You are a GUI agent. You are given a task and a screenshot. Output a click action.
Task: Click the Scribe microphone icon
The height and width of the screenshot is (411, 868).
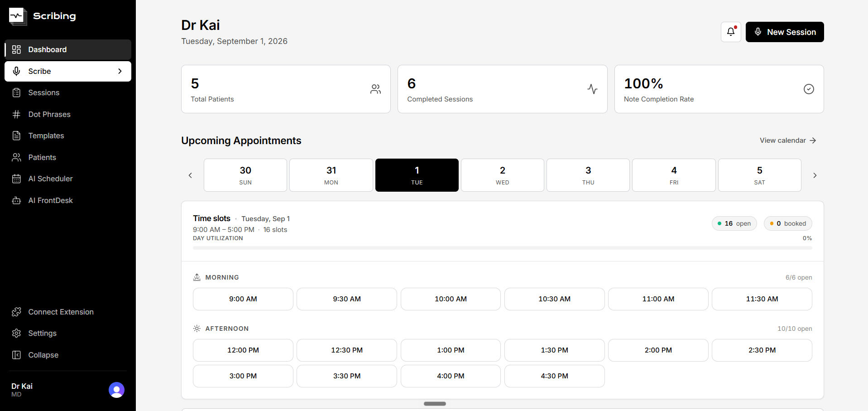[x=16, y=71]
